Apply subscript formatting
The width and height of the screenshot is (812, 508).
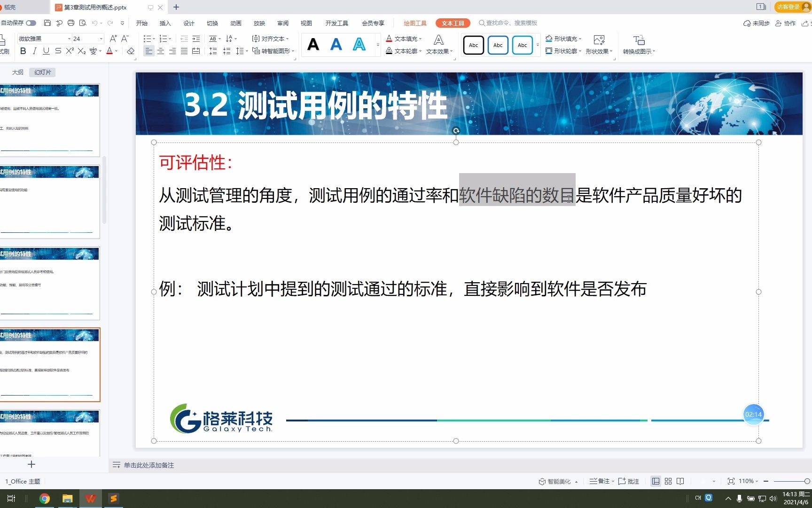click(x=81, y=51)
